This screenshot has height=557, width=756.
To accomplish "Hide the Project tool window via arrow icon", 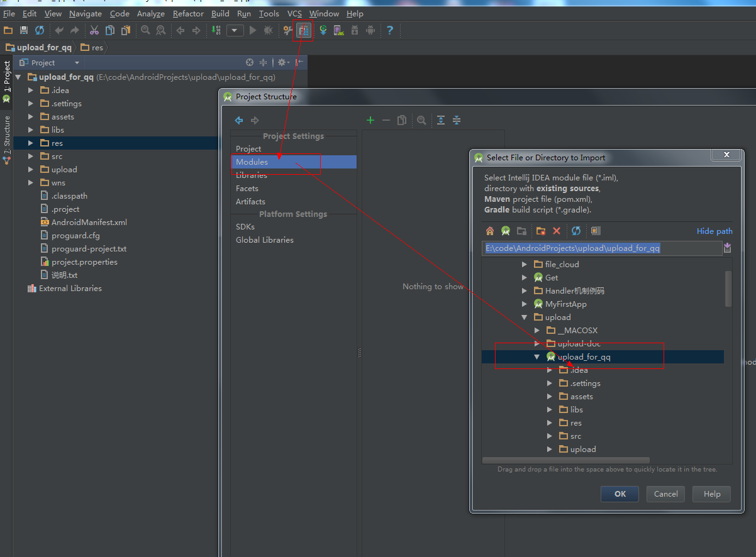I will [299, 62].
